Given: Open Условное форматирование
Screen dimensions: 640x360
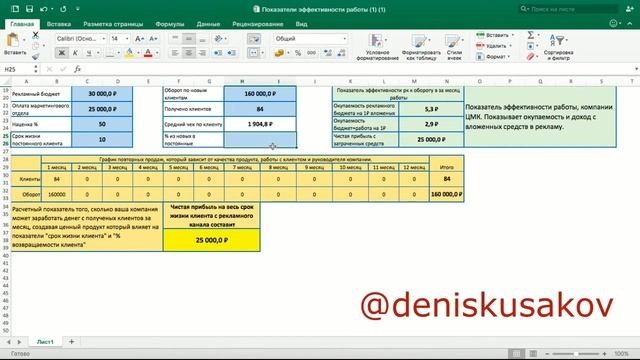Looking at the screenshot, I should (x=377, y=47).
